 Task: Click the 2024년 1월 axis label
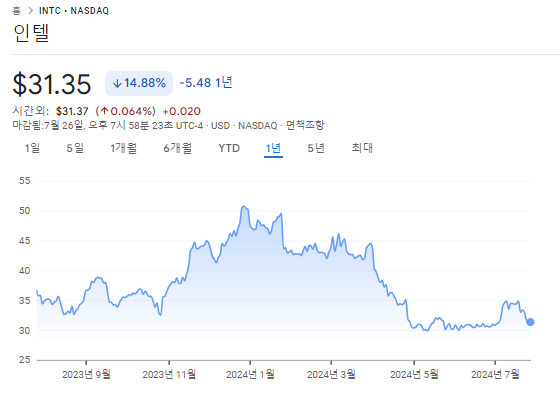pos(250,374)
